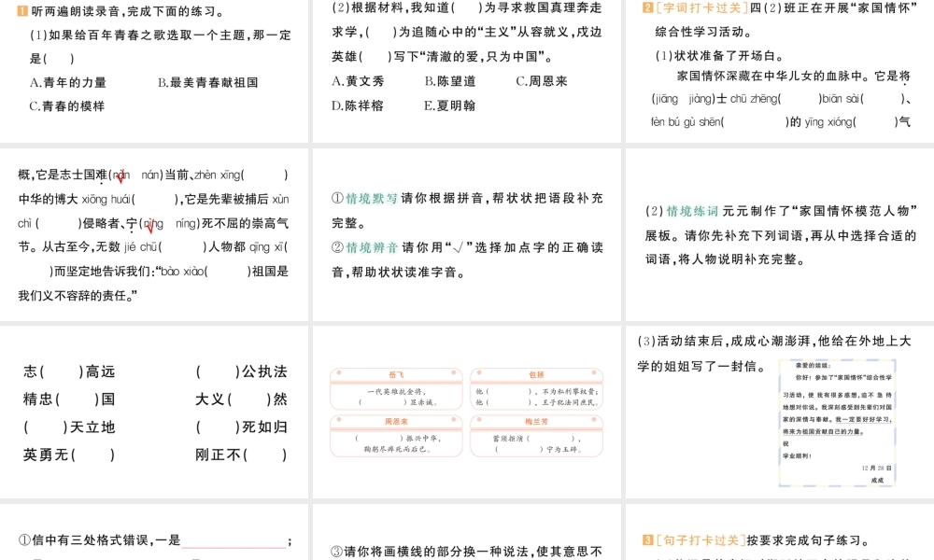Click the green 情境辨音 label
Image resolution: width=934 pixels, height=560 pixels.
(x=372, y=247)
